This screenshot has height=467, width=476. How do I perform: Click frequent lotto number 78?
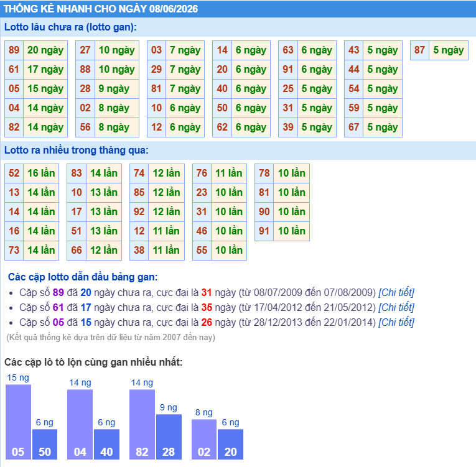264,173
